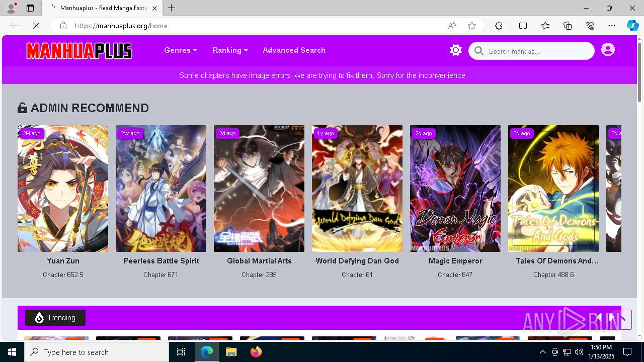The height and width of the screenshot is (362, 644).
Task: Open Split screen view
Action: click(523, 26)
